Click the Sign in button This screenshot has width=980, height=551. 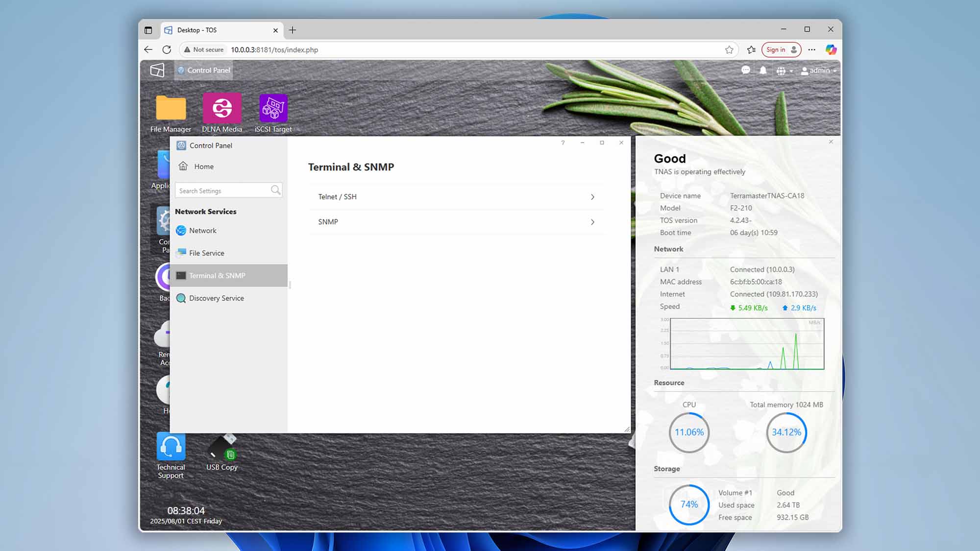pyautogui.click(x=782, y=49)
